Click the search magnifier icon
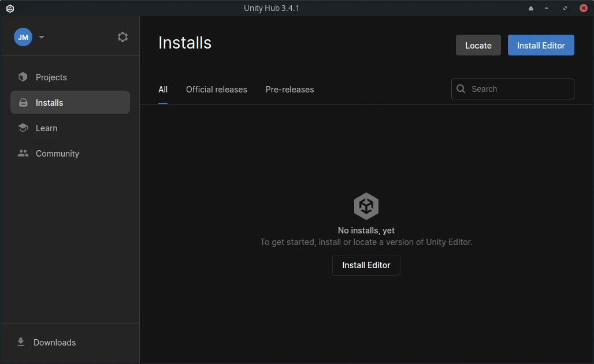 [461, 88]
